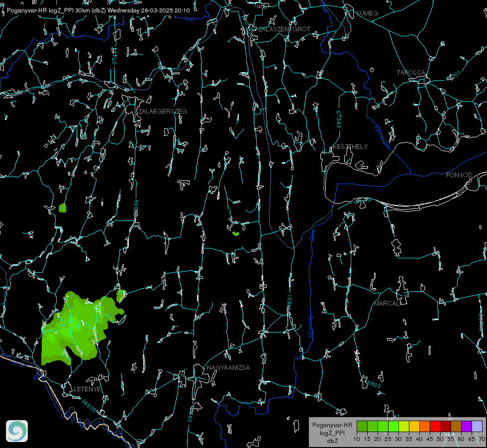Click the FONYÓD city label

point(459,175)
